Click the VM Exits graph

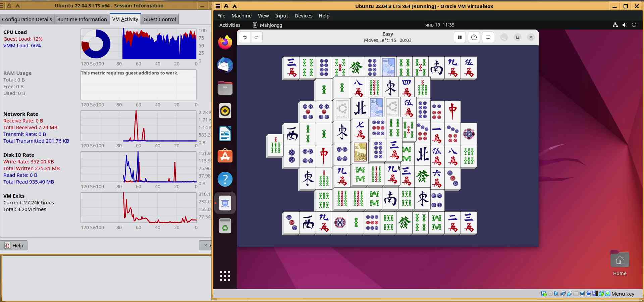click(139, 208)
